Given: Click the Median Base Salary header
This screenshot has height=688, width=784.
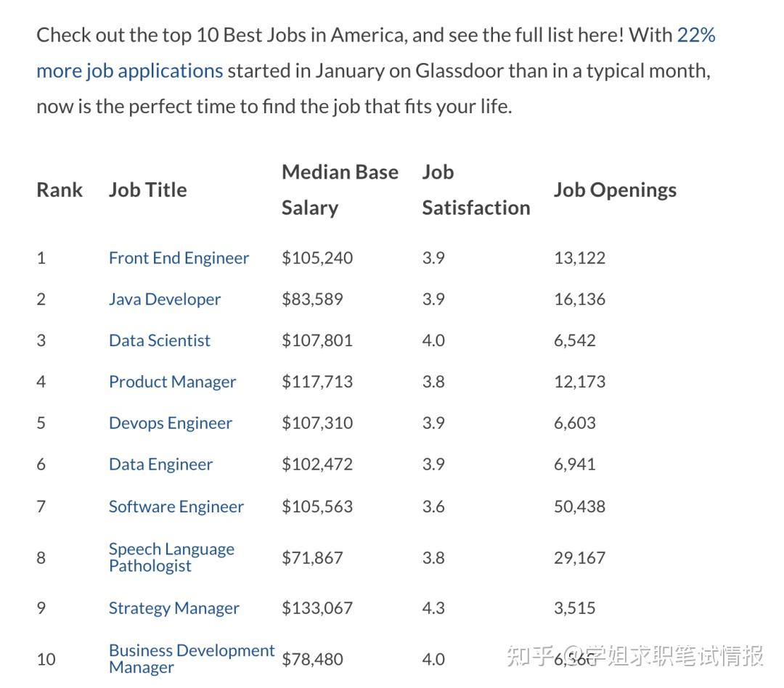Looking at the screenshot, I should click(x=340, y=190).
